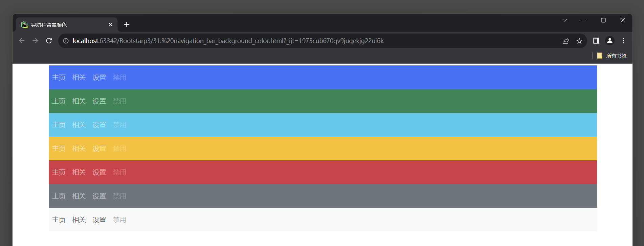Image resolution: width=644 pixels, height=246 pixels.
Task: Click 相关 in the red navbar
Action: [x=79, y=172]
